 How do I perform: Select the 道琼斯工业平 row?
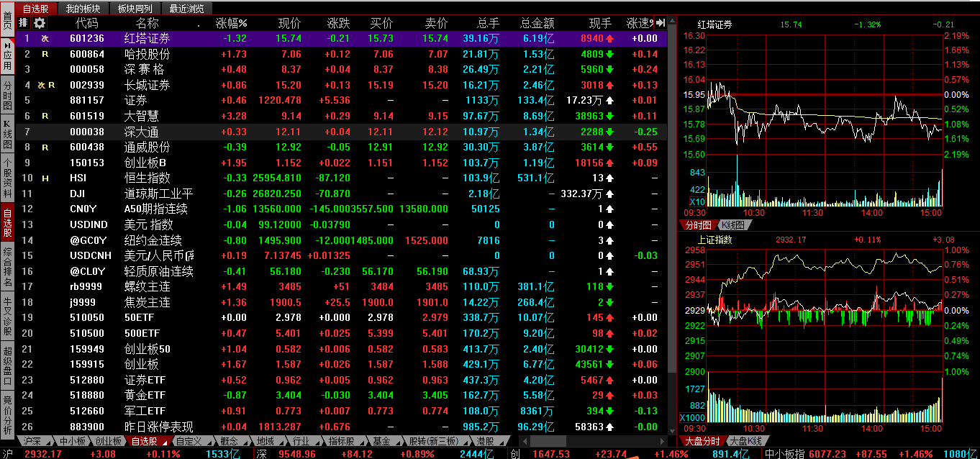[342, 194]
